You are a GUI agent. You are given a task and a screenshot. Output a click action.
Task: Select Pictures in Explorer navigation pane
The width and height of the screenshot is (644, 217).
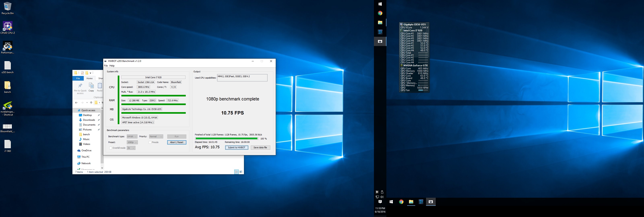pos(87,130)
